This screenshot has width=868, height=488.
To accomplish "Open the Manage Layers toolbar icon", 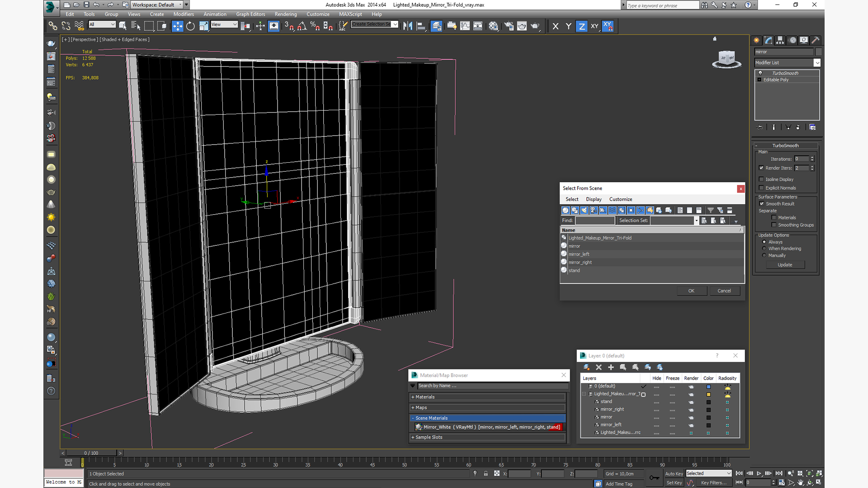I will coord(436,26).
